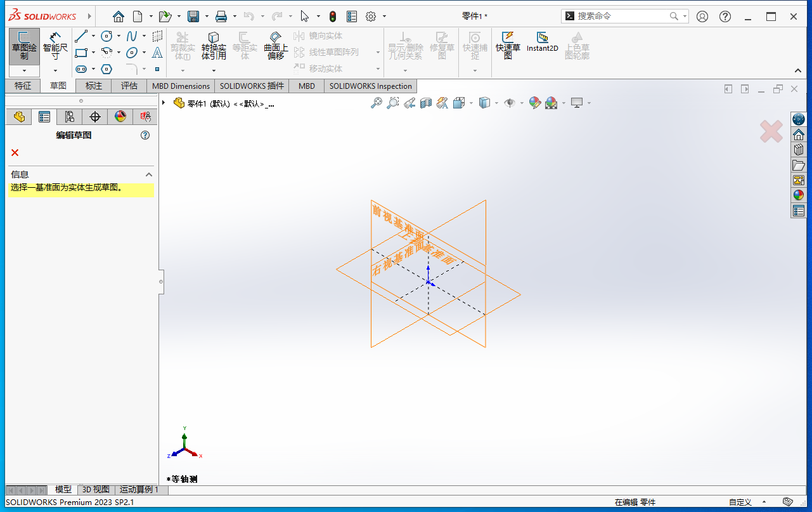Click the Quick Sketch (快速草图) icon
The image size is (812, 512).
[x=507, y=46]
